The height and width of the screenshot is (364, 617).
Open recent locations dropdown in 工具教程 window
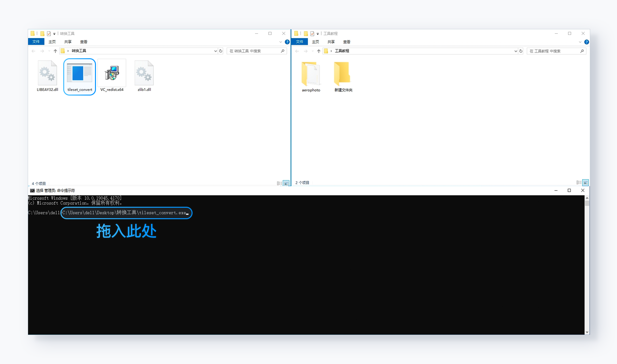pos(313,51)
